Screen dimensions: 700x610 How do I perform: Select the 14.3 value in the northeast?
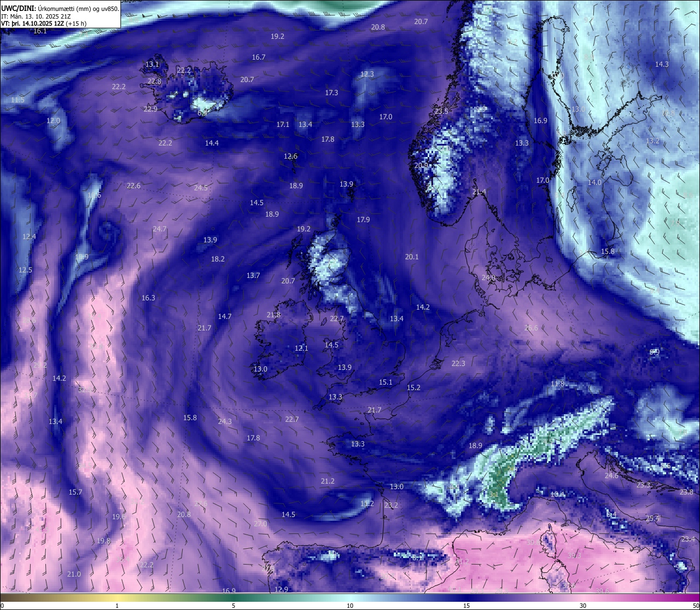pyautogui.click(x=662, y=65)
